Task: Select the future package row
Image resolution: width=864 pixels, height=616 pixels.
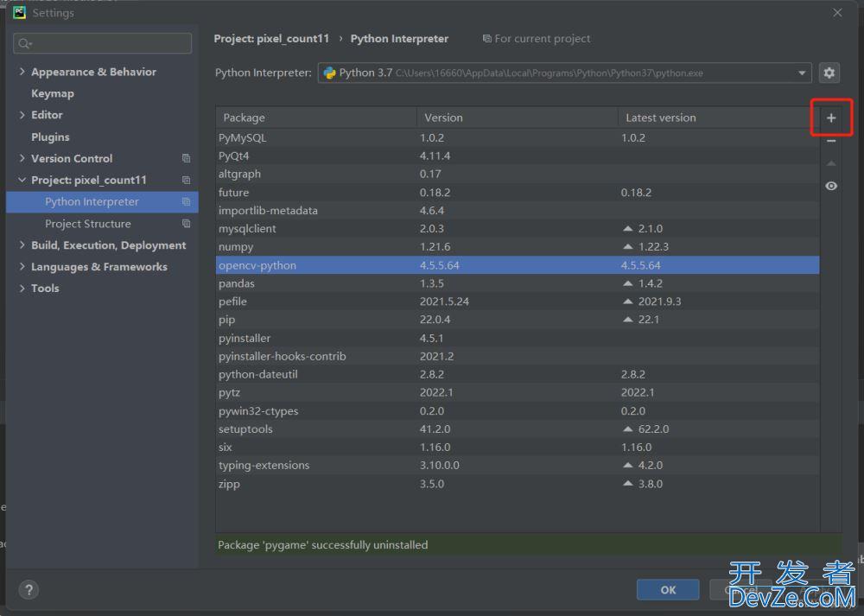Action: click(x=518, y=193)
